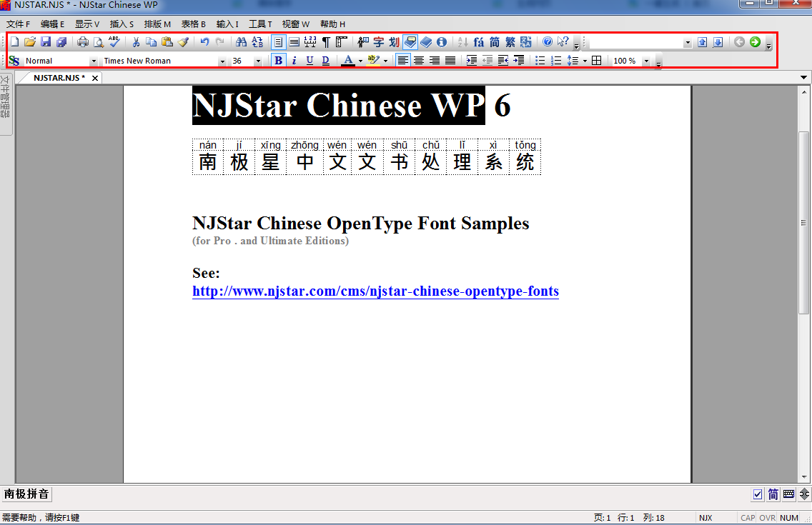
Task: Click the green forward arrow icon
Action: click(755, 42)
